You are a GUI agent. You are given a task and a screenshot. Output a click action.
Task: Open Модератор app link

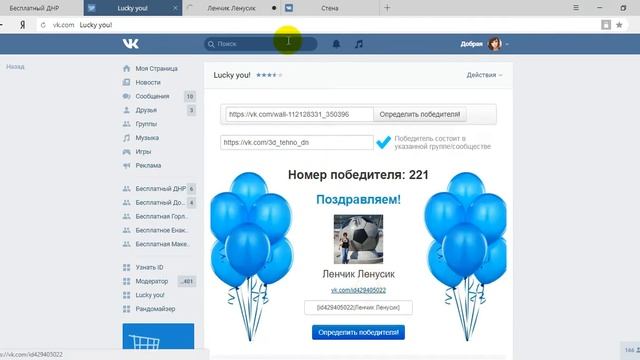(x=152, y=282)
